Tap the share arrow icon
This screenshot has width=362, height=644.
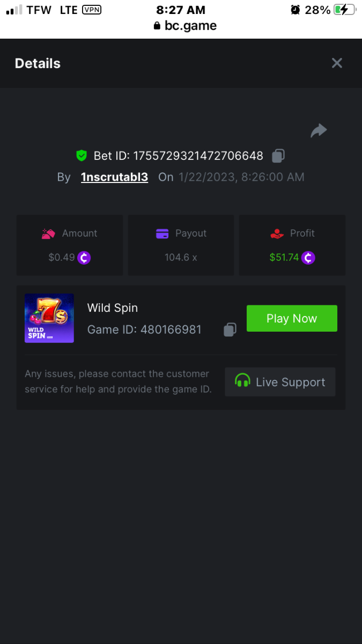(319, 130)
